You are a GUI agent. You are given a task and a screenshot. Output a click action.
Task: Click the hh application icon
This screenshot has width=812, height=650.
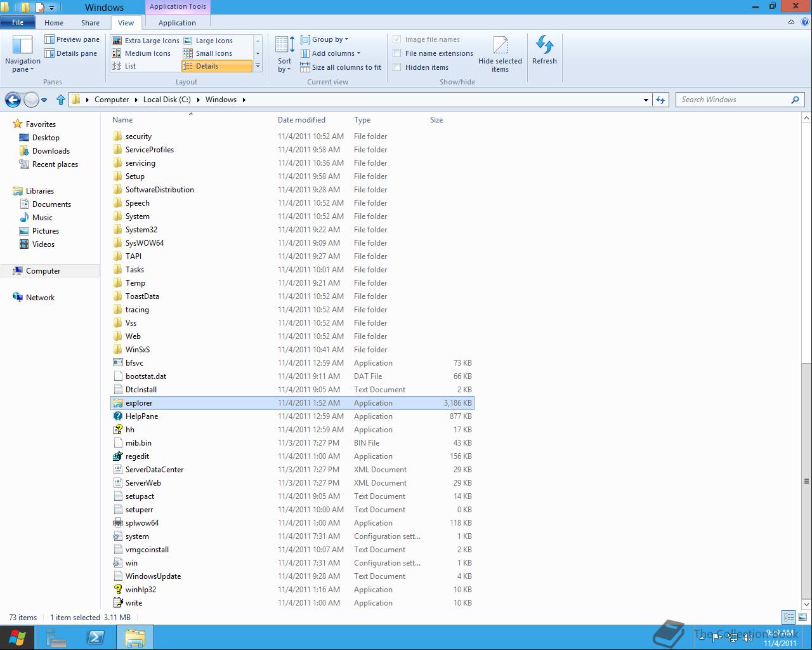pyautogui.click(x=117, y=430)
